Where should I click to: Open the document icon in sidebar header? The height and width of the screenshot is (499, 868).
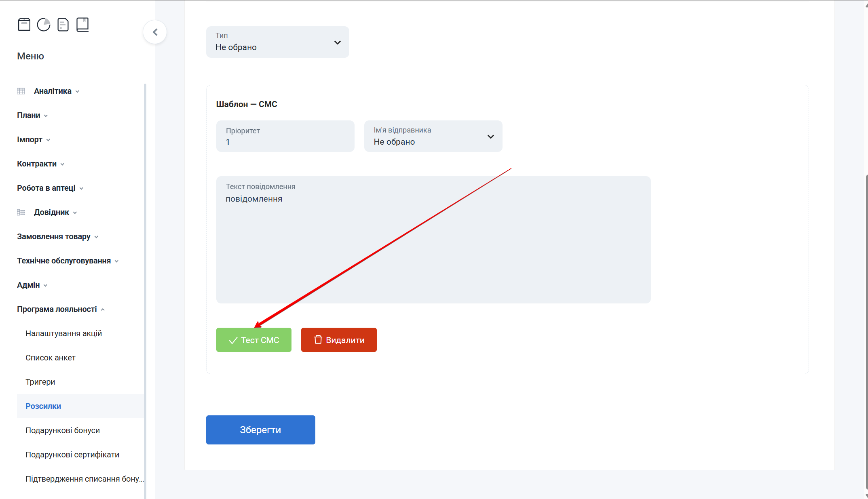pos(63,25)
